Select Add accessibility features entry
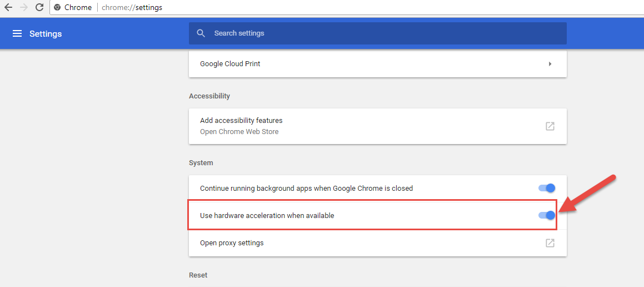The height and width of the screenshot is (287, 644). pos(241,121)
